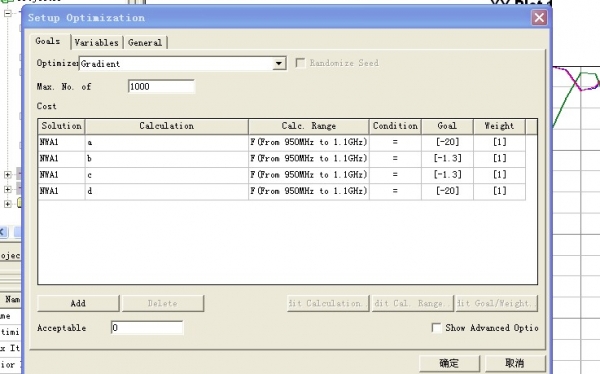The image size is (600, 374).
Task: Click the weight [1] in row a
Action: point(499,142)
